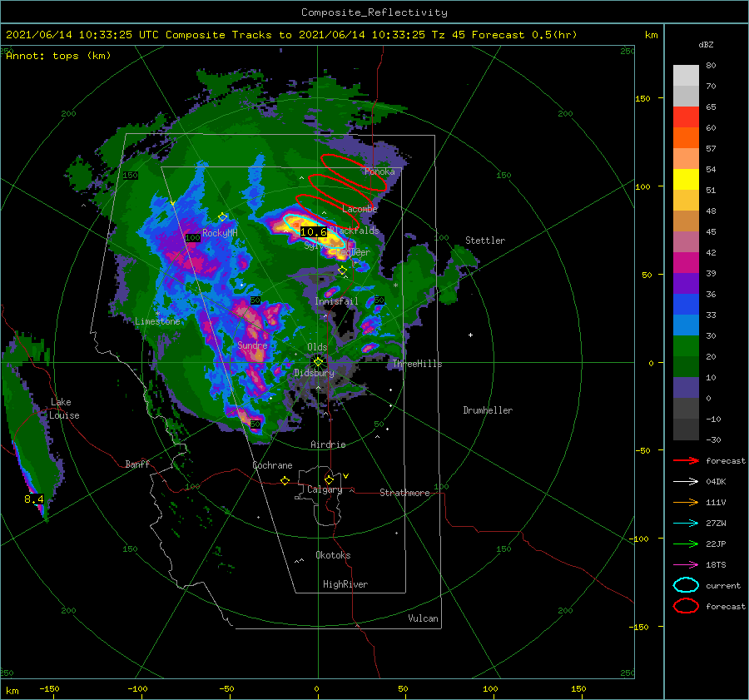Click the Limestone label
This screenshot has height=700, width=749.
157,321
